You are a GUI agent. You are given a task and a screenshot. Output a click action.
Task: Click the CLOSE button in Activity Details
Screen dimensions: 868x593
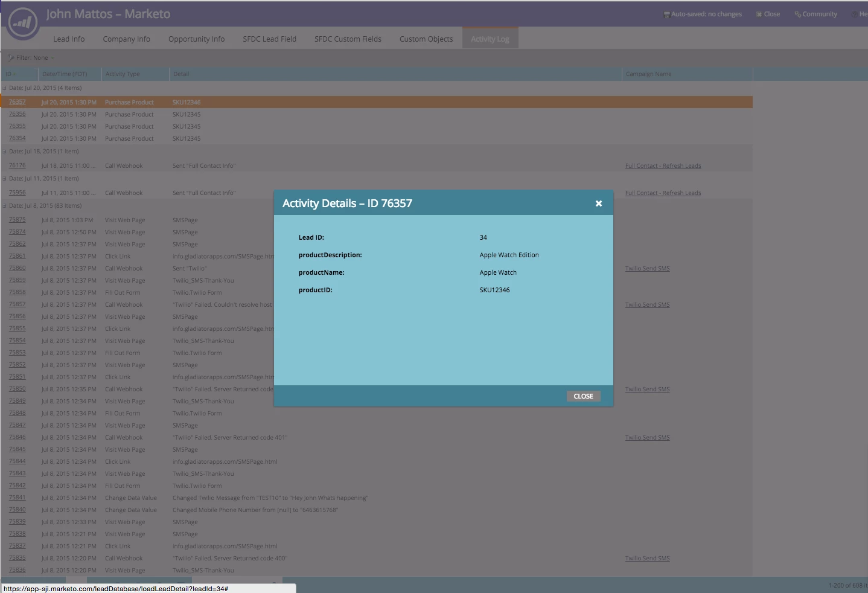point(583,396)
